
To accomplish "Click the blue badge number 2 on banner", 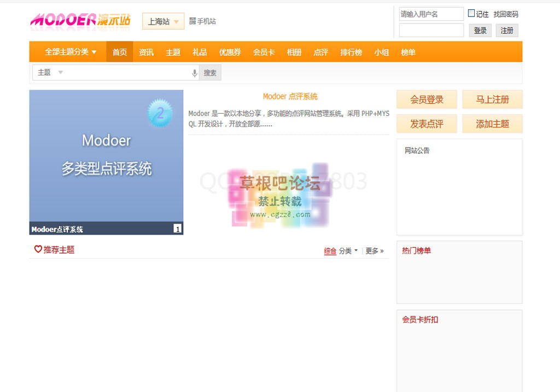I will (x=160, y=113).
